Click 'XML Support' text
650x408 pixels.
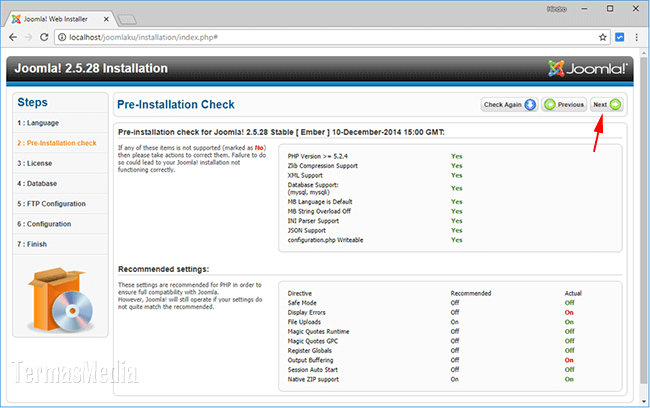(x=305, y=175)
